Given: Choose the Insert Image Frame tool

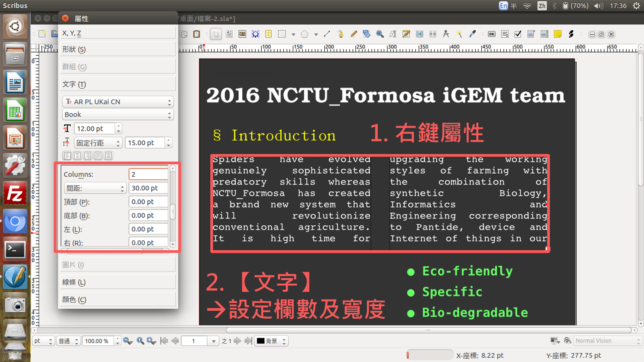Looking at the screenshot, I should [x=242, y=34].
